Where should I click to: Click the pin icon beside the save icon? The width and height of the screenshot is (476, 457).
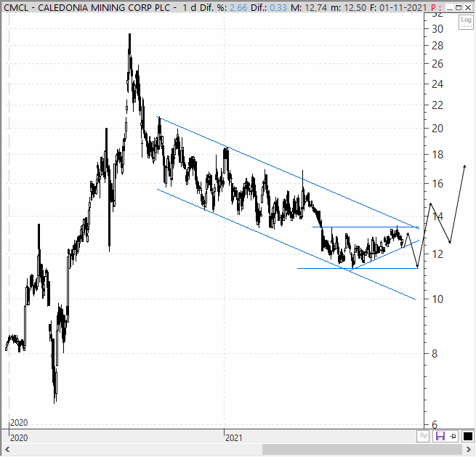pyautogui.click(x=453, y=437)
